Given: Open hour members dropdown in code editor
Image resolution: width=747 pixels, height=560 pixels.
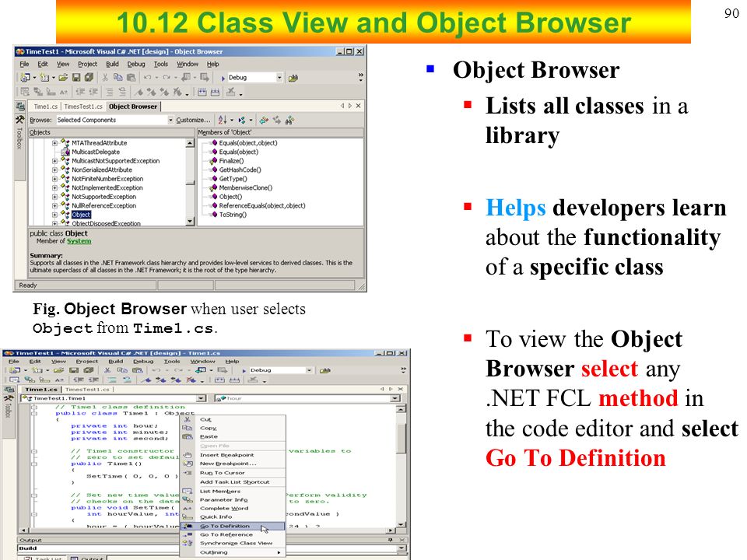Looking at the screenshot, I should point(395,398).
